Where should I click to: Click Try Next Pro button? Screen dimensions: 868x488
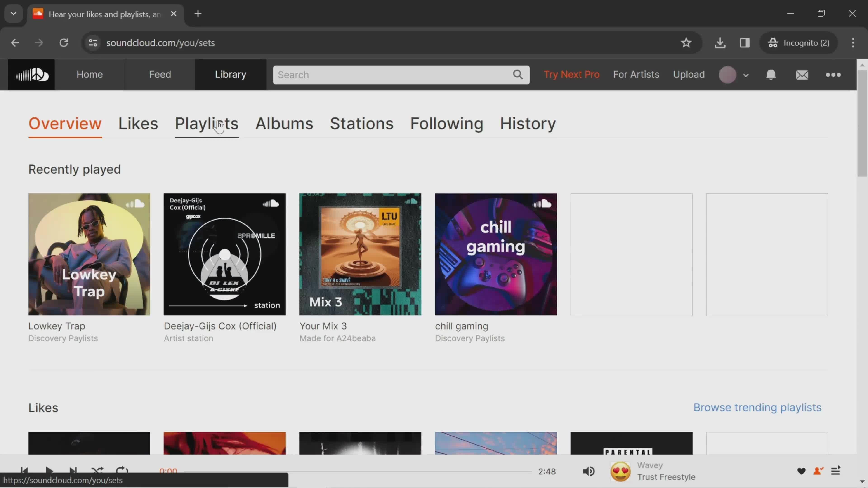(x=572, y=74)
